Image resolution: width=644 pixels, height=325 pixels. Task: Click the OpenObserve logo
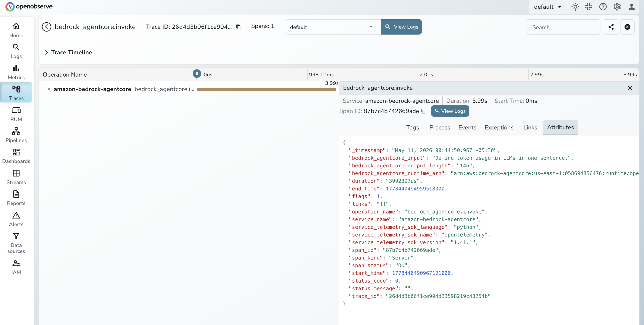point(29,6)
